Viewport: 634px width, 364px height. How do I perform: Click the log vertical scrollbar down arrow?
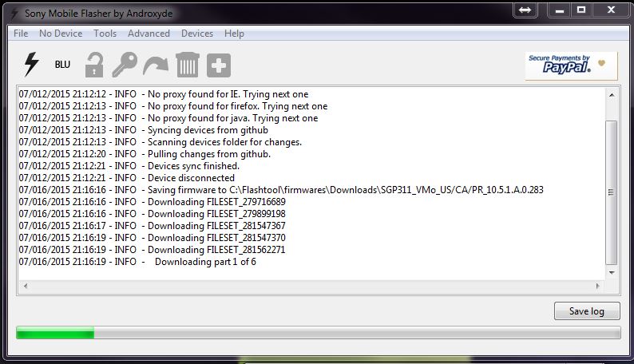612,273
